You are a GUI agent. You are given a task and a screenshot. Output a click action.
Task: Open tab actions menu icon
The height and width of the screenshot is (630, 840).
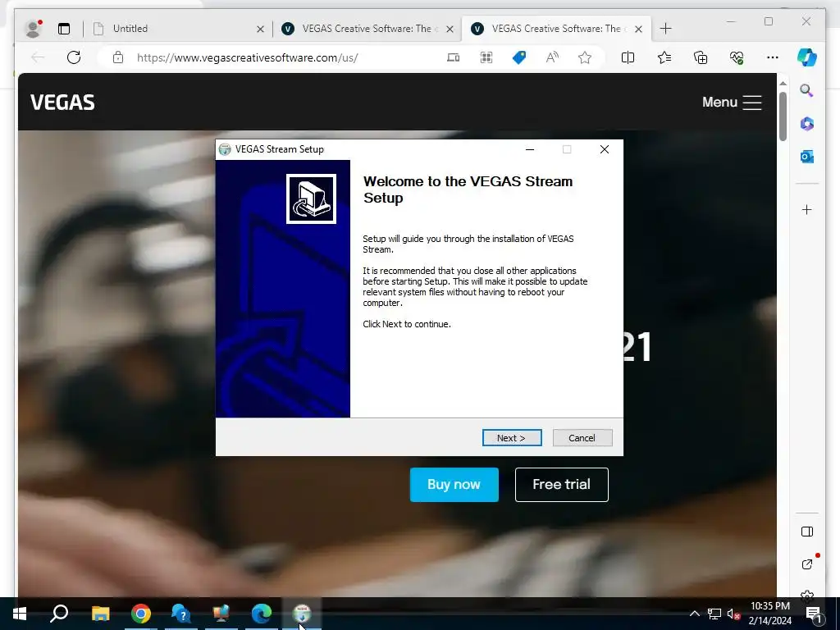click(64, 29)
